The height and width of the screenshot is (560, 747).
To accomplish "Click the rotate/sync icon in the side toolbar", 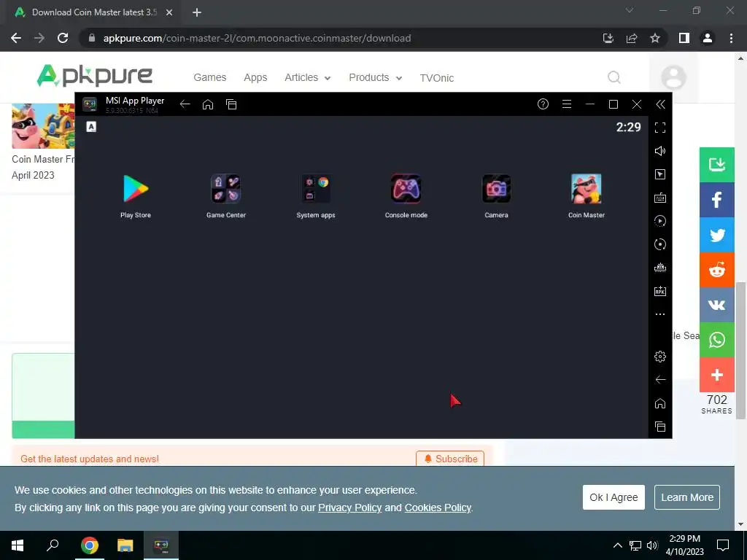I will (x=660, y=244).
